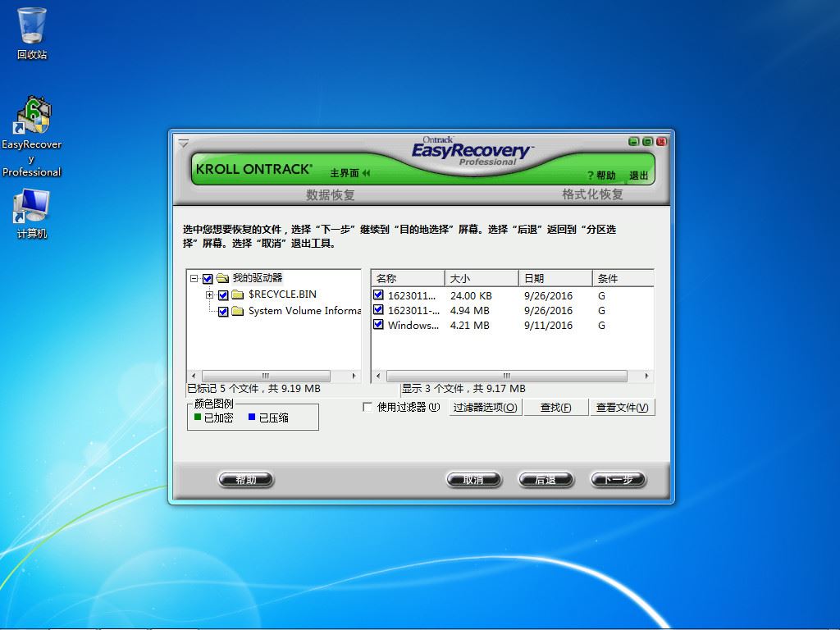The width and height of the screenshot is (840, 630).
Task: Select the Windows... file row
Action: (513, 325)
